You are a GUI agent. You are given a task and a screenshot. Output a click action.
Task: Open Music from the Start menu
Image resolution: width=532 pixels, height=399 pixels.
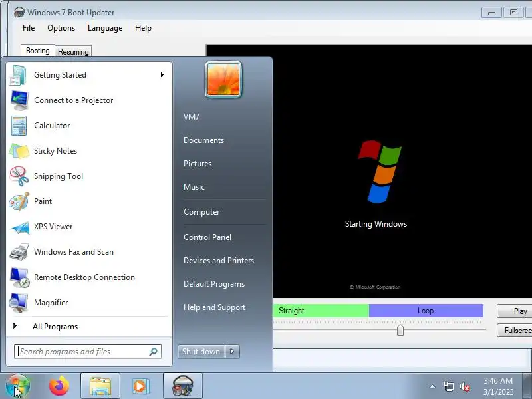[194, 187]
